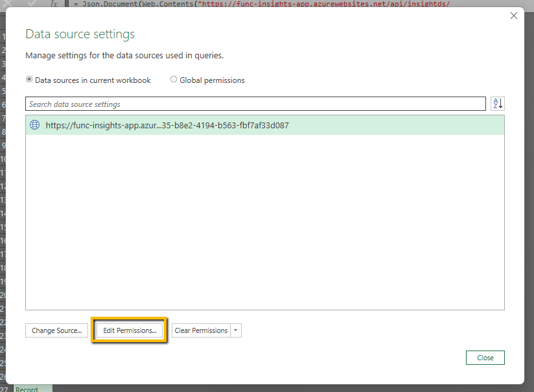The width and height of the screenshot is (534, 392).
Task: Select row number 27 header
Action: coord(3,389)
